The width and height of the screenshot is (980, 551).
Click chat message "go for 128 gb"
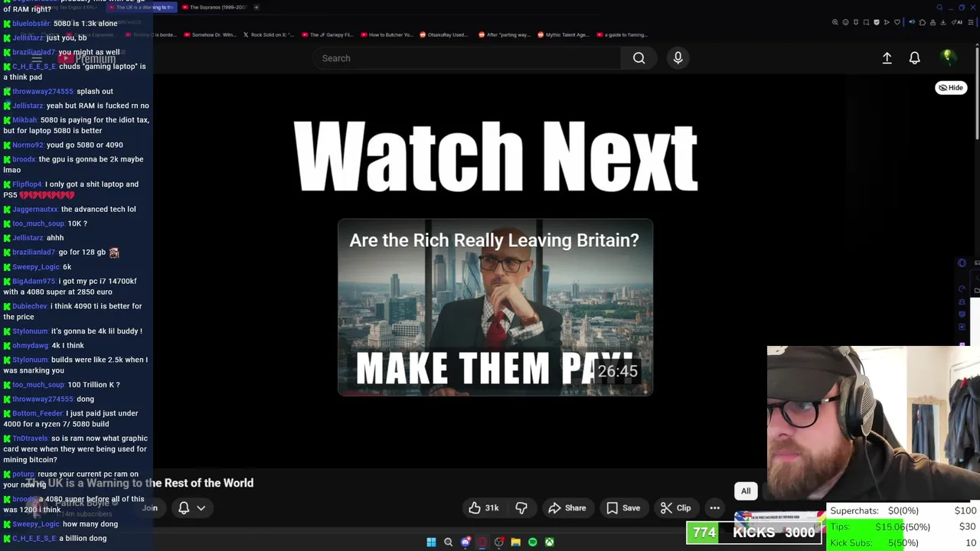pos(82,253)
